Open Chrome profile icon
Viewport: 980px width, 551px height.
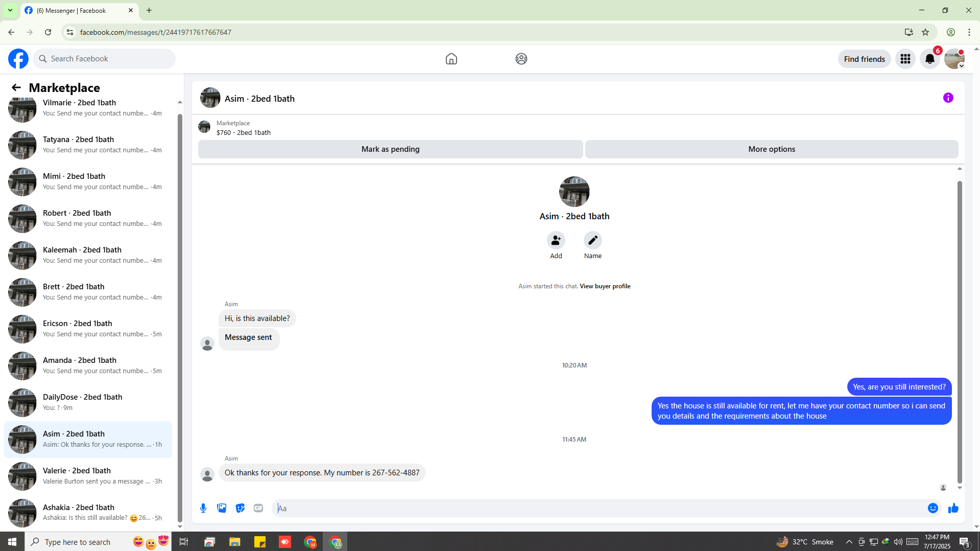[x=951, y=32]
